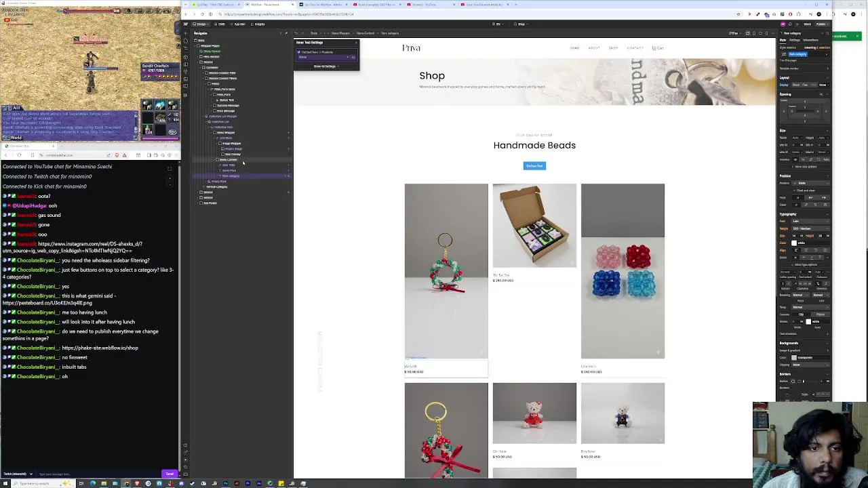The image size is (868, 488).
Task: Click the blue Button Text button on page
Action: coord(534,165)
